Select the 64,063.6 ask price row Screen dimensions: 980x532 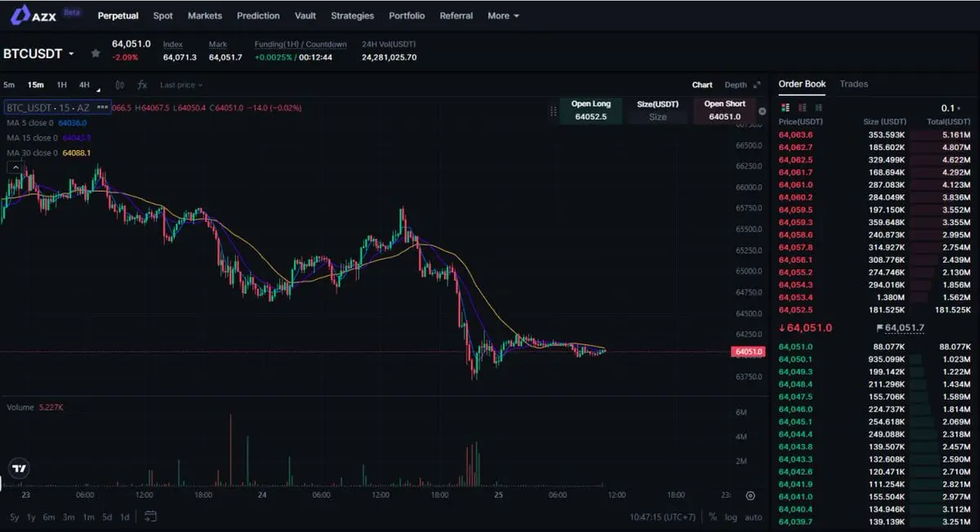875,135
